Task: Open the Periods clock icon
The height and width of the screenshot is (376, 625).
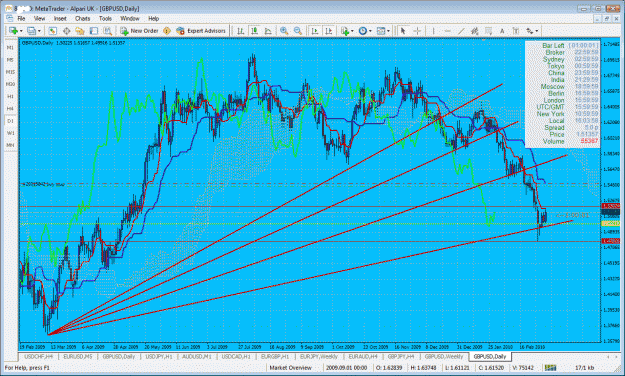Action: coord(362,31)
